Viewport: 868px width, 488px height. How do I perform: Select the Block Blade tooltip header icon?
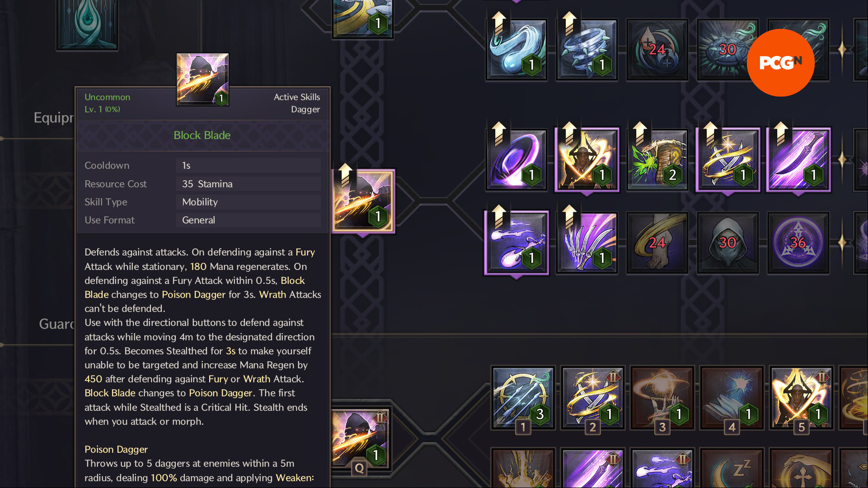[x=202, y=79]
